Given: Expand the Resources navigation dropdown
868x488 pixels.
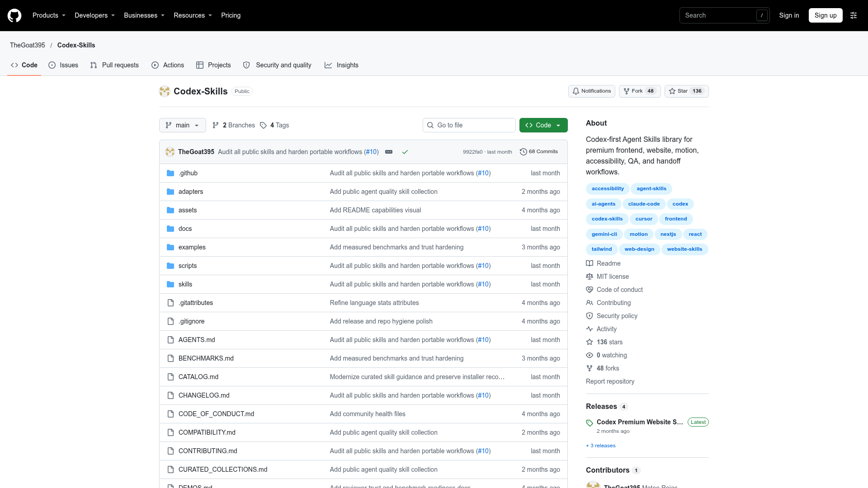Looking at the screenshot, I should [193, 15].
